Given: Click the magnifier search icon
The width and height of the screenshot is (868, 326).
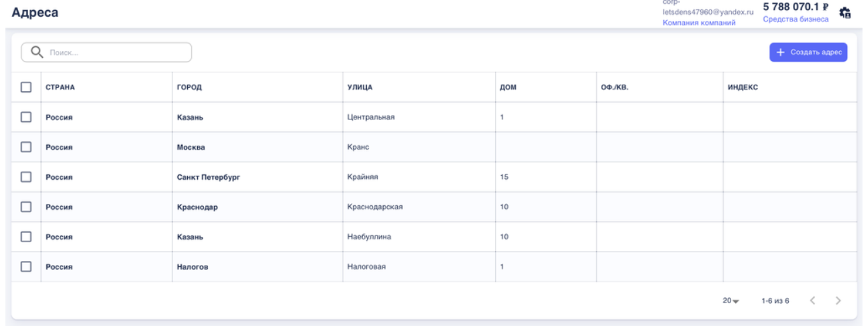Looking at the screenshot, I should pyautogui.click(x=38, y=52).
